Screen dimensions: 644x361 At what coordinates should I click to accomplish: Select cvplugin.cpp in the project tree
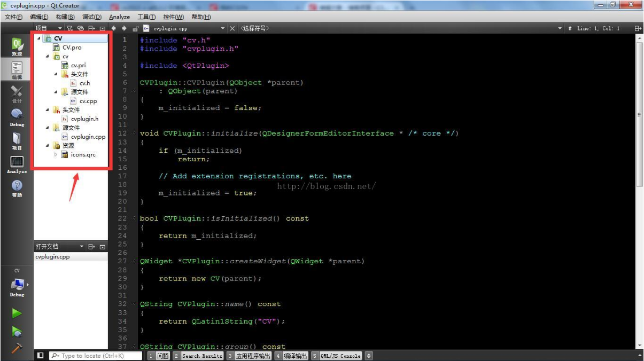tap(83, 137)
